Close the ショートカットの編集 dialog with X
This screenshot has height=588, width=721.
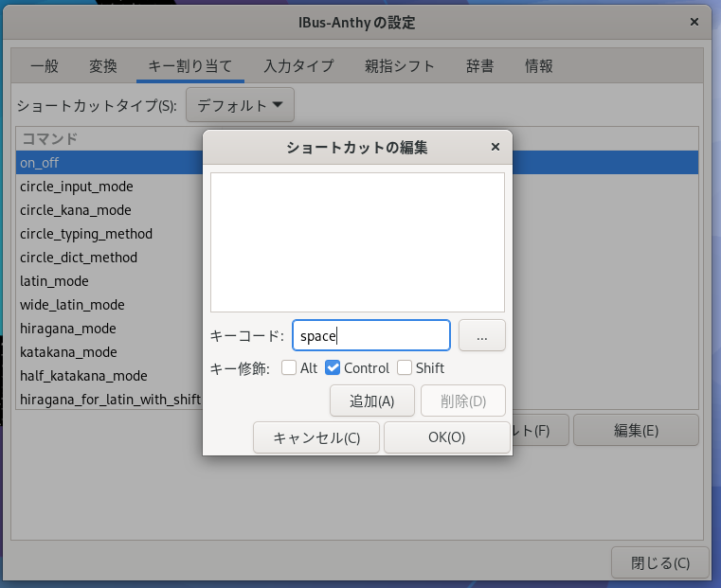point(496,147)
